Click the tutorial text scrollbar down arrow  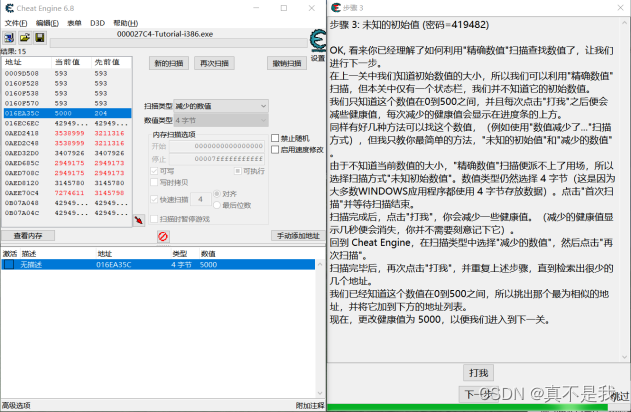coord(625,357)
